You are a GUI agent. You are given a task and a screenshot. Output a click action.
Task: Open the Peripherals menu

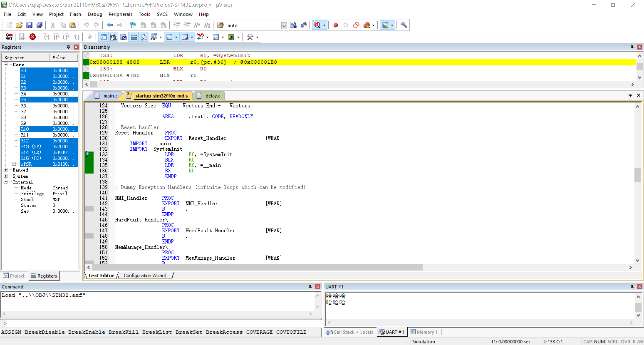(x=120, y=14)
